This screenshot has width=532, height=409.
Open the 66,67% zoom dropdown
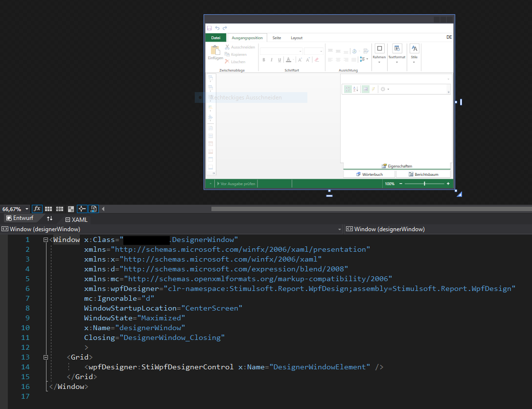tap(27, 209)
